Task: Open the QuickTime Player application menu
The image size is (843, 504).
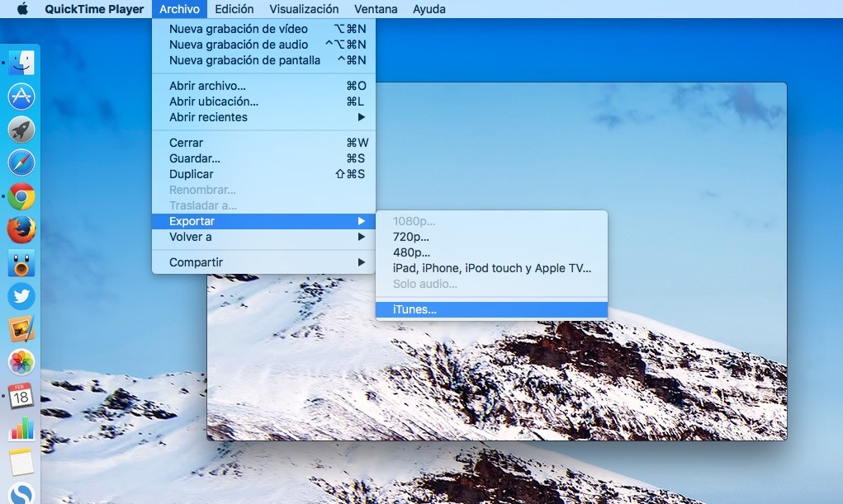Action: (94, 9)
